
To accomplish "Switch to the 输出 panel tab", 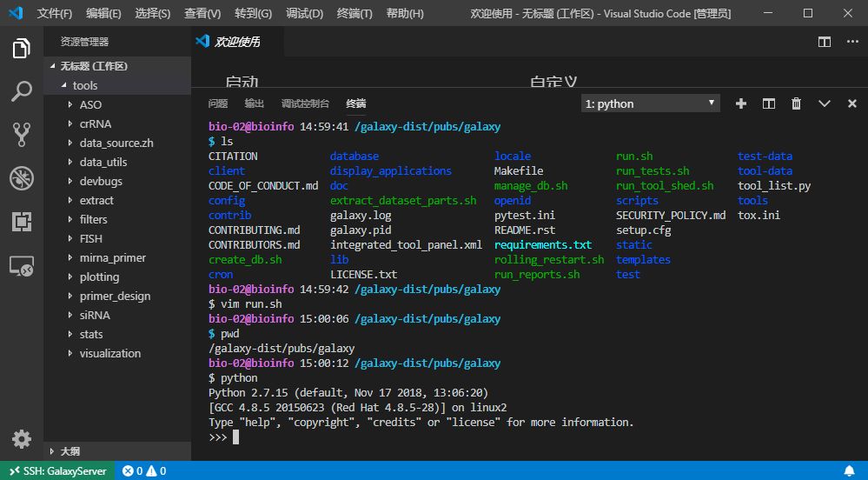I will pyautogui.click(x=254, y=103).
